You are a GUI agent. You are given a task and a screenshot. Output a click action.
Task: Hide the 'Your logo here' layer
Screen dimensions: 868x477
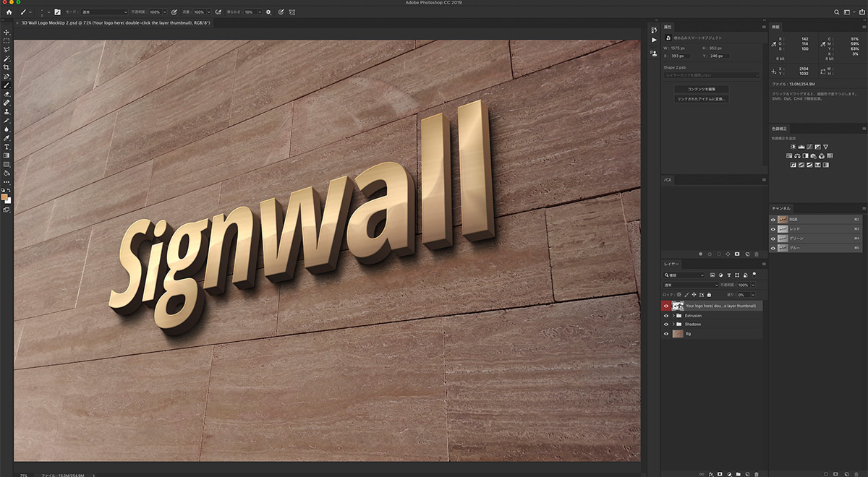pos(666,306)
